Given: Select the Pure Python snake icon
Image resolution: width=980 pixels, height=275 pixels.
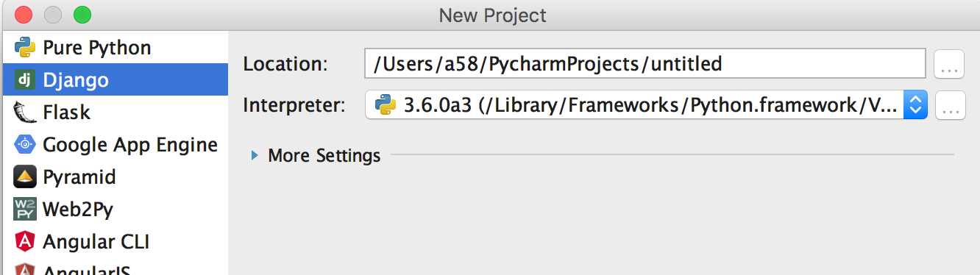Looking at the screenshot, I should point(25,48).
